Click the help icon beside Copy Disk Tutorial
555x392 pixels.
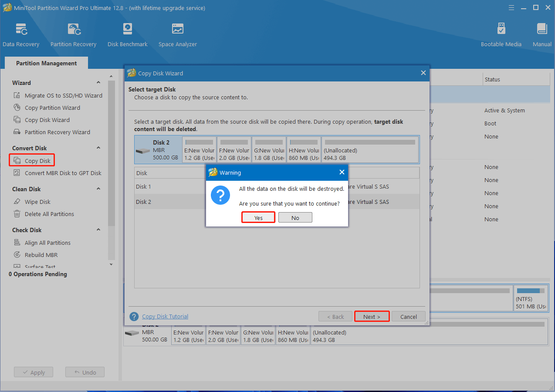click(x=134, y=317)
